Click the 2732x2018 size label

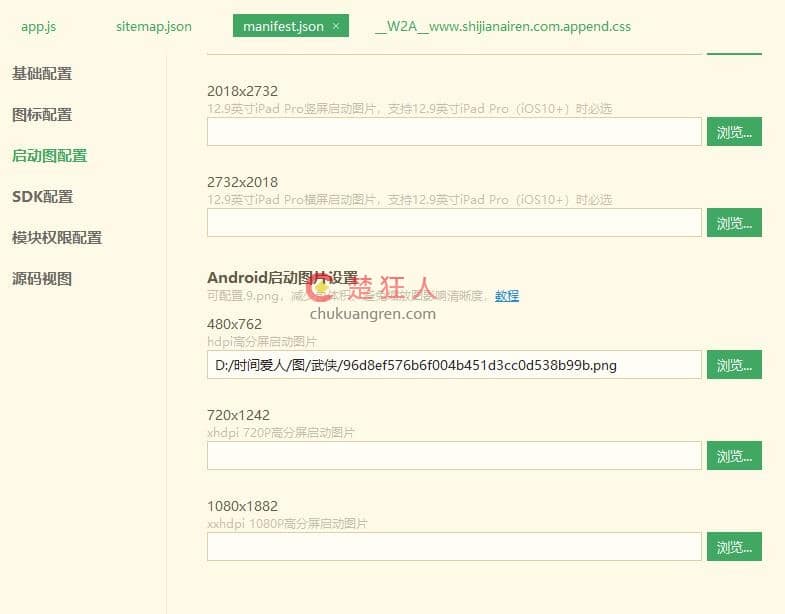coord(242,182)
